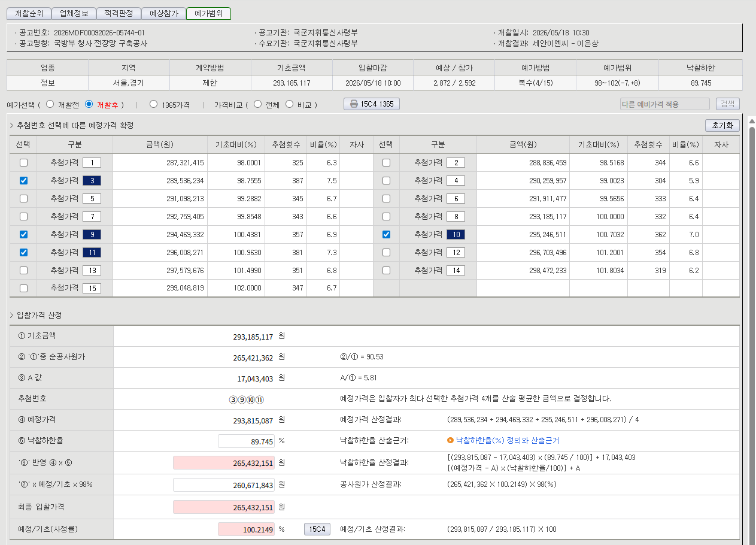Click the 개찰결과 text 세안이엔씨 - 이은상
The image size is (756, 545).
point(565,43)
